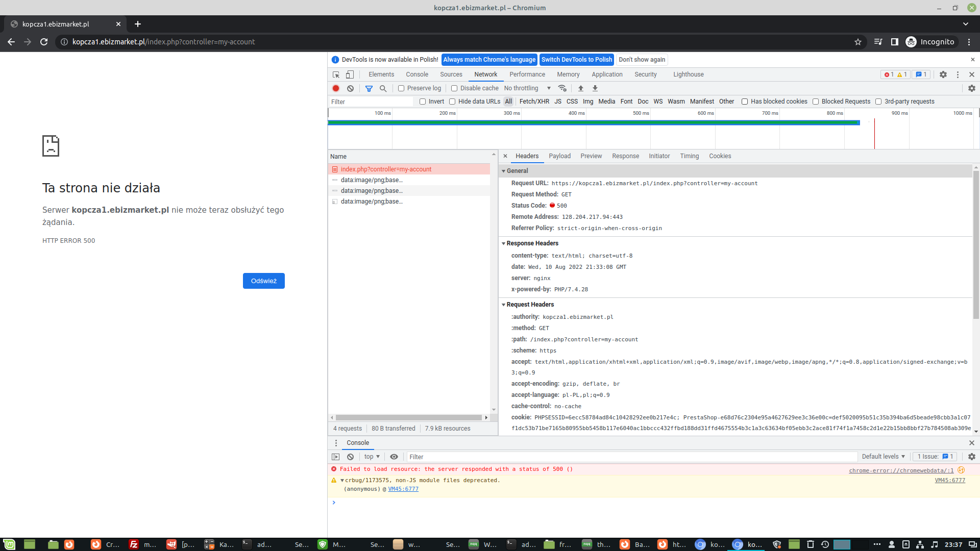Clear the network log
This screenshot has height=551, width=980.
click(x=350, y=88)
